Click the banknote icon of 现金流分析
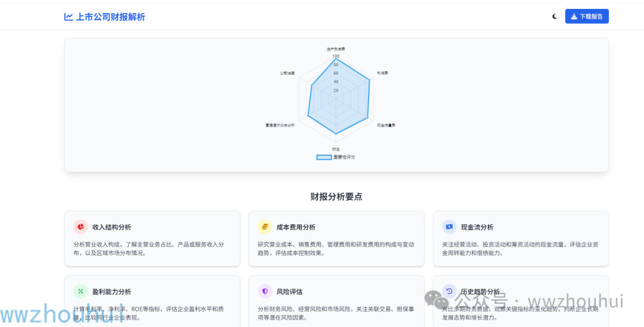Screen dimensions: 644x327 (450, 227)
